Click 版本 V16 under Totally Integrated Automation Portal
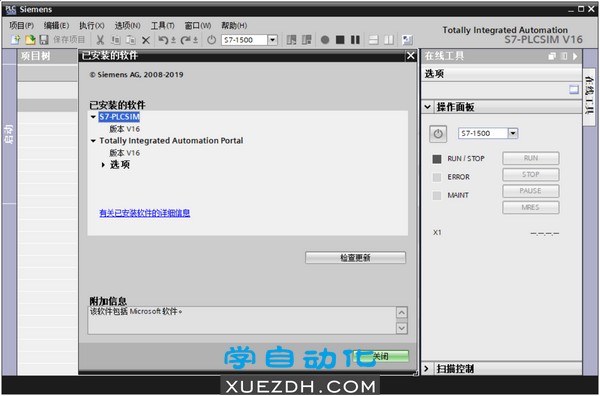Viewport: 600px width, 396px height. 124,153
